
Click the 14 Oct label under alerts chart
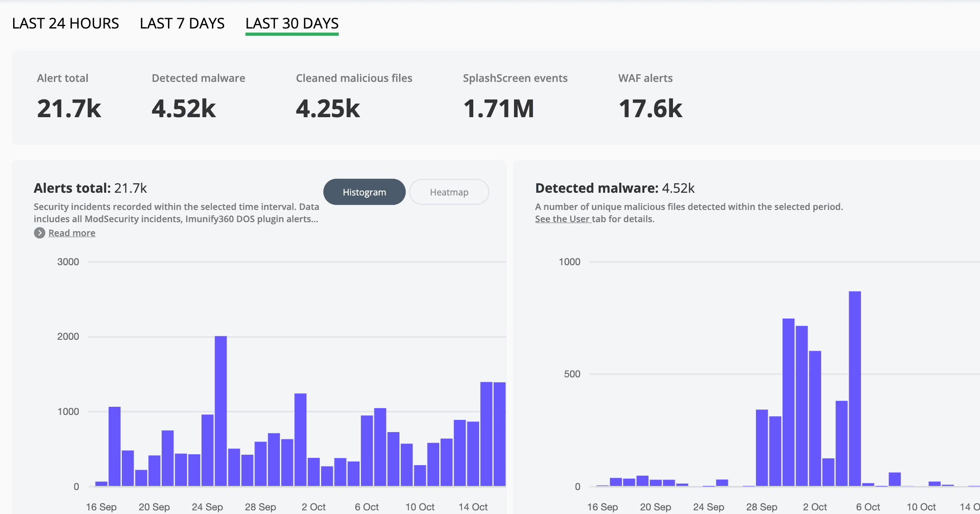click(473, 507)
